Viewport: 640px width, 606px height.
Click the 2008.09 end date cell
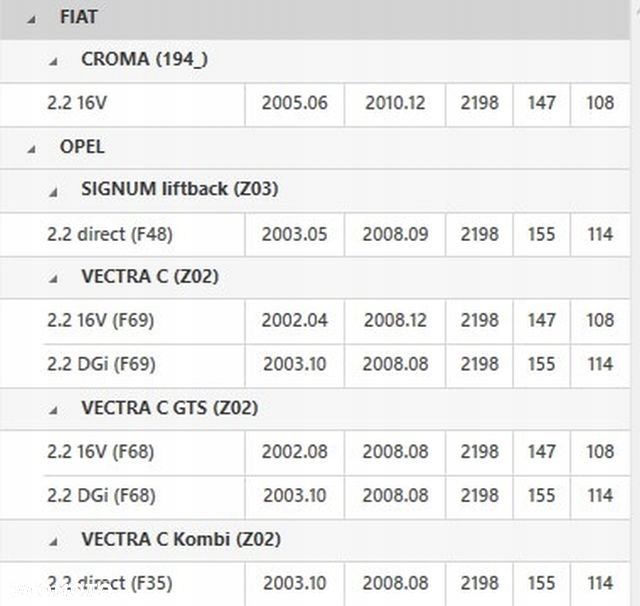click(x=396, y=234)
